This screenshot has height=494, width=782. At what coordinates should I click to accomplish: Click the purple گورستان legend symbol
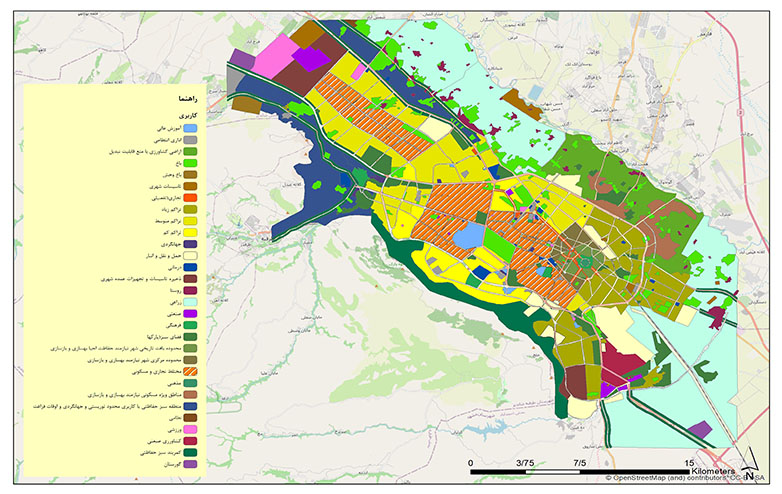pos(190,463)
